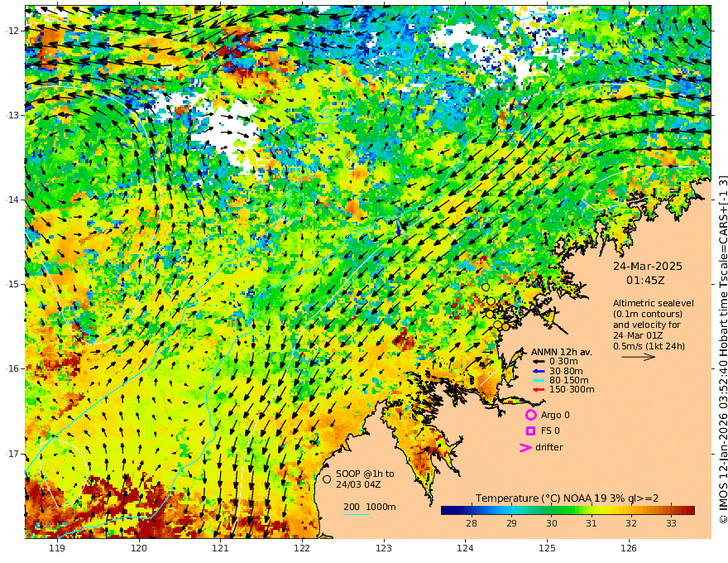Click the magenta FS square legend icon
This screenshot has height=563, width=728.
[x=530, y=431]
